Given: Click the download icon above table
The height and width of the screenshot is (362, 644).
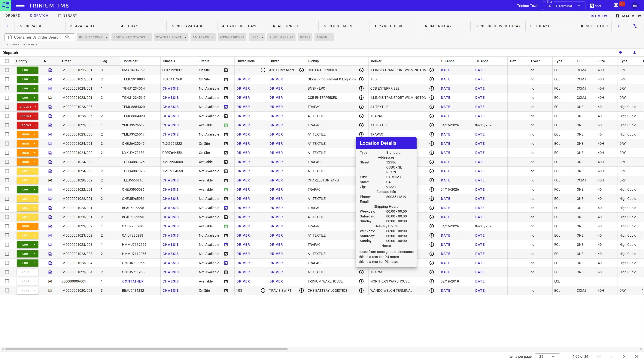Looking at the screenshot, I should pos(634,52).
